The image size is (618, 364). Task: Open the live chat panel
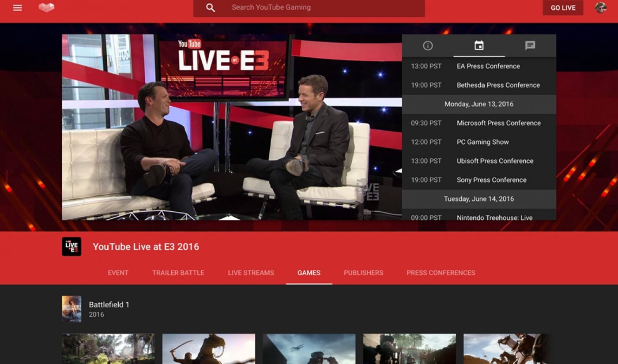[530, 45]
